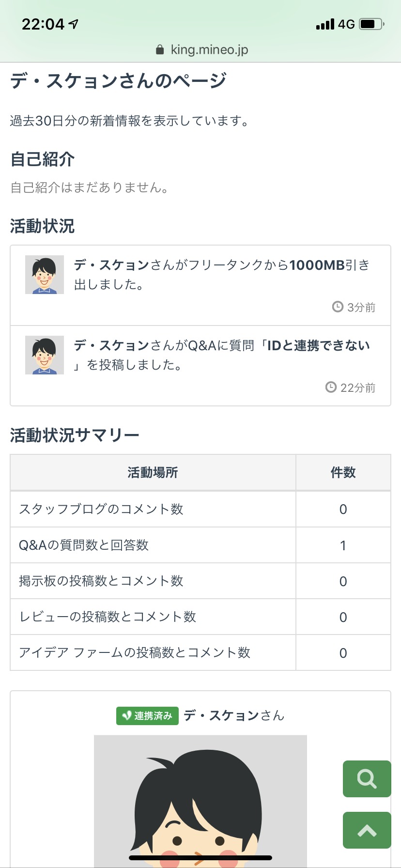Image resolution: width=401 pixels, height=868 pixels.
Task: Tap username link in the 1000MB activity
Action: 111,265
